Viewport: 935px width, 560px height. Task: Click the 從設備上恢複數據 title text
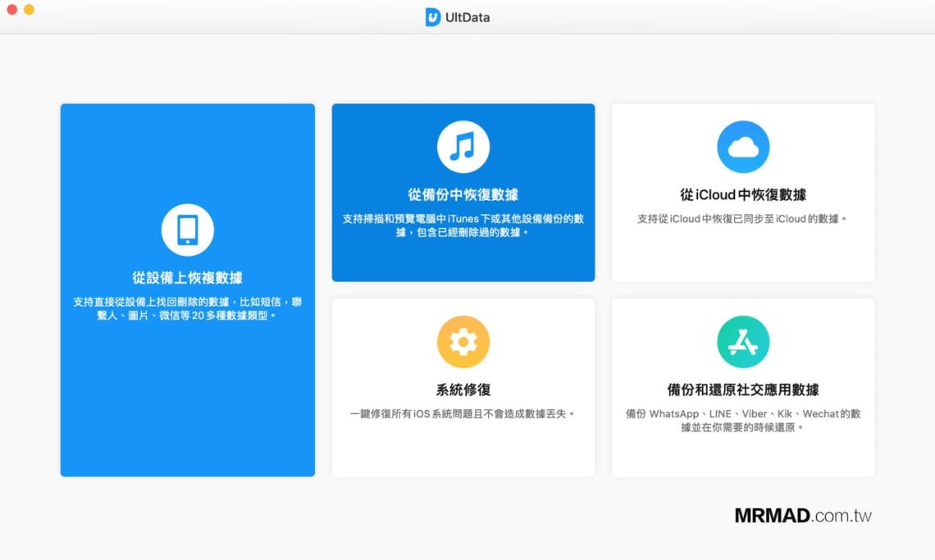(187, 278)
